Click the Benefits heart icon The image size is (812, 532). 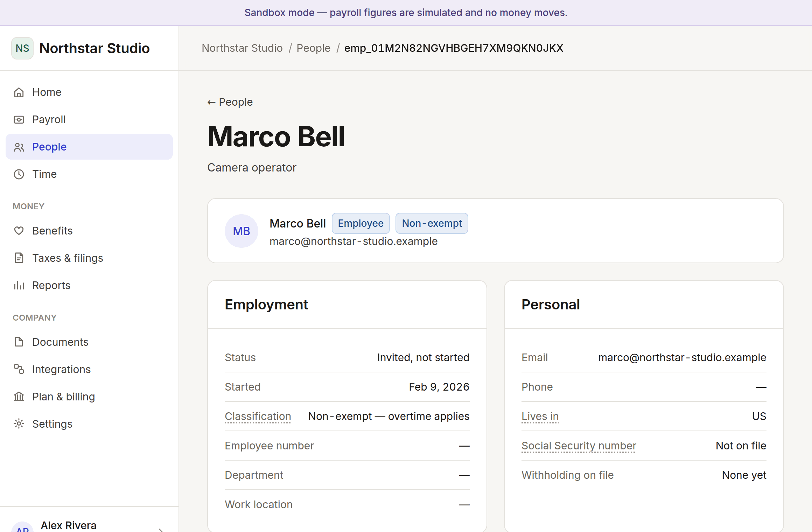tap(19, 231)
